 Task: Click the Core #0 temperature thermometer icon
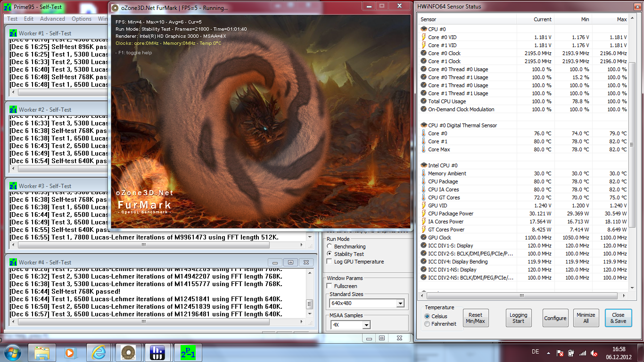[x=423, y=133]
